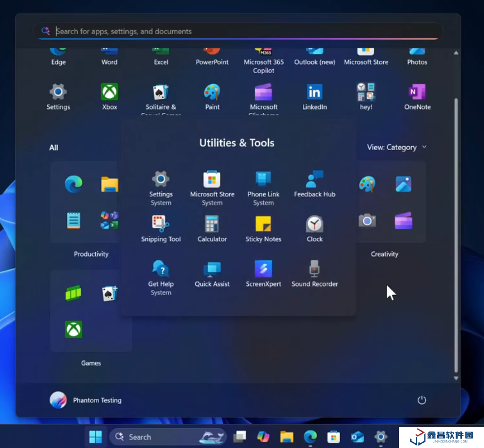Image resolution: width=484 pixels, height=448 pixels.
Task: Expand the View: Category dropdown
Action: (x=397, y=147)
